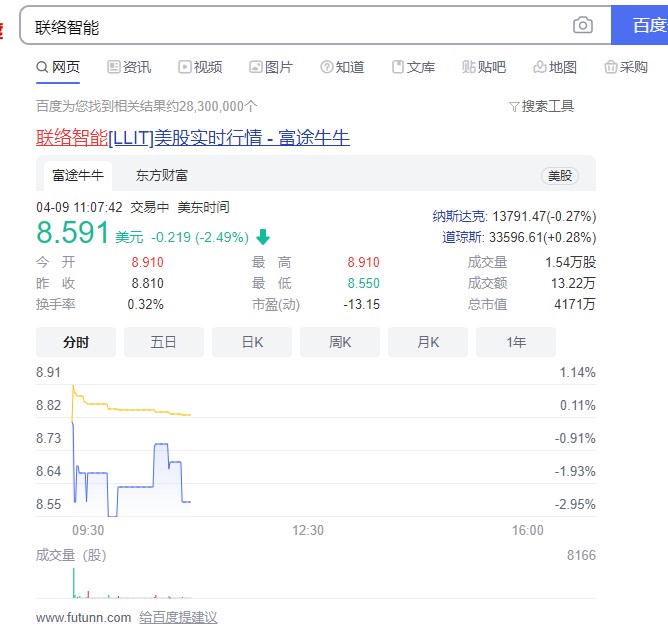
Task: Click the 文库 document icon
Action: pos(398,68)
